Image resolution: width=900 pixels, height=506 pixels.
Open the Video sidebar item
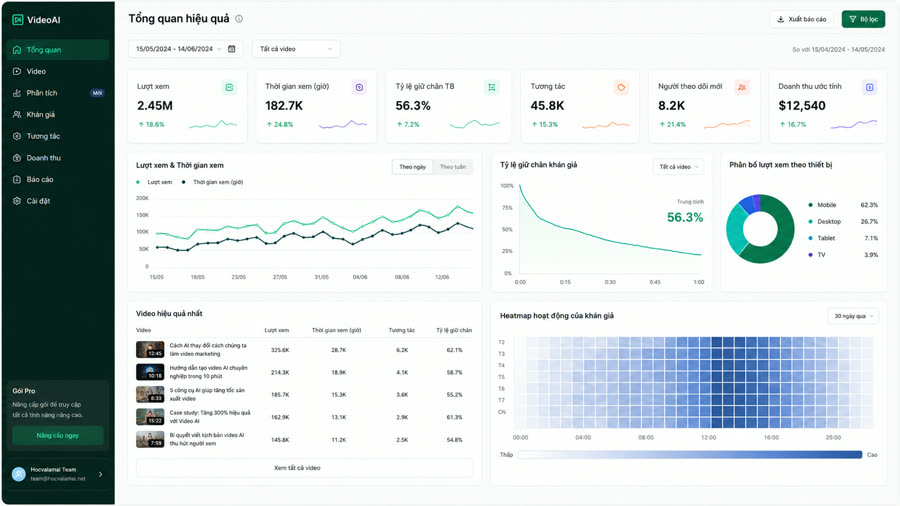58,72
